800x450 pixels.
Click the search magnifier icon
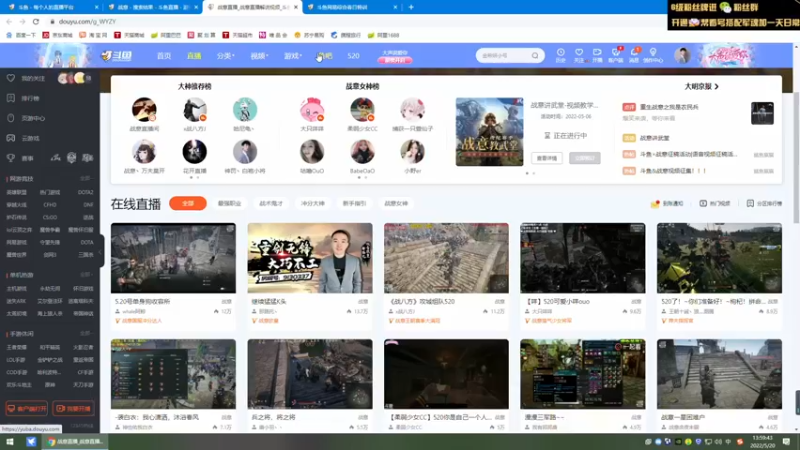pos(535,55)
